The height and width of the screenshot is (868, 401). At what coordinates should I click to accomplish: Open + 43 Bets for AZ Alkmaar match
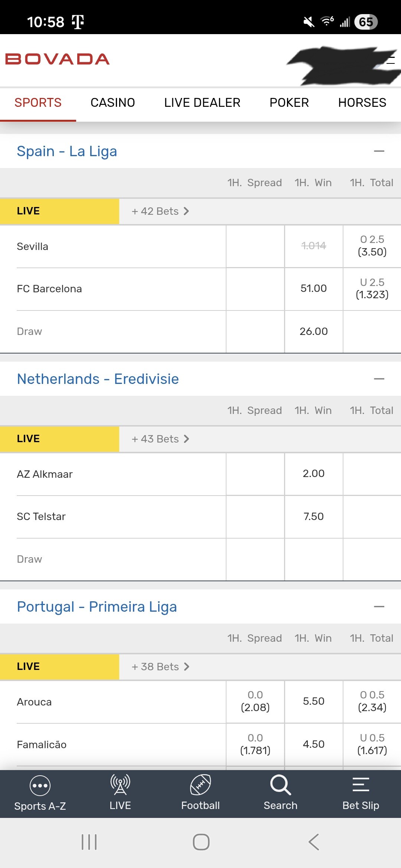pos(160,439)
